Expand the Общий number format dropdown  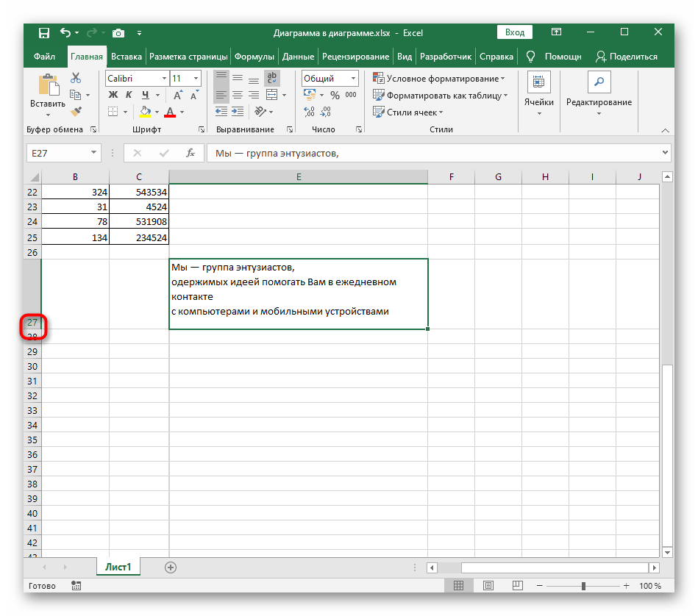(x=353, y=79)
